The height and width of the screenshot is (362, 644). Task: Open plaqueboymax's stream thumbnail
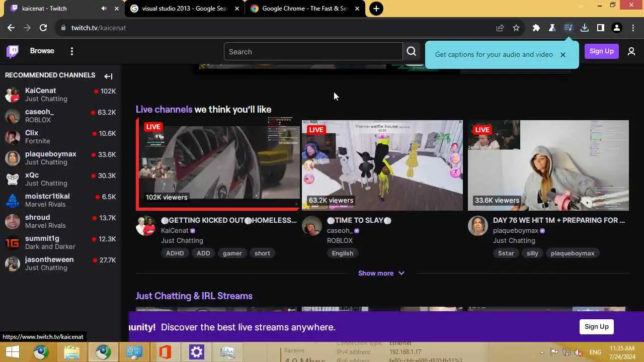(548, 165)
